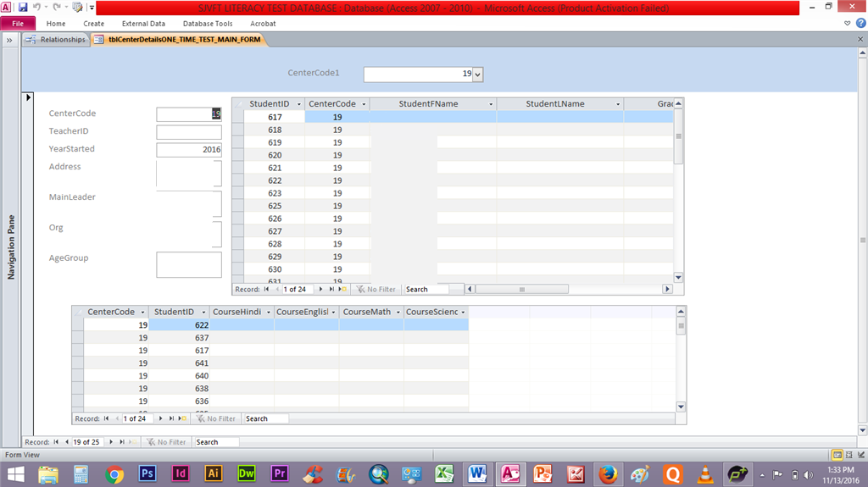Open the File menu button
This screenshot has width=868, height=487.
[18, 24]
